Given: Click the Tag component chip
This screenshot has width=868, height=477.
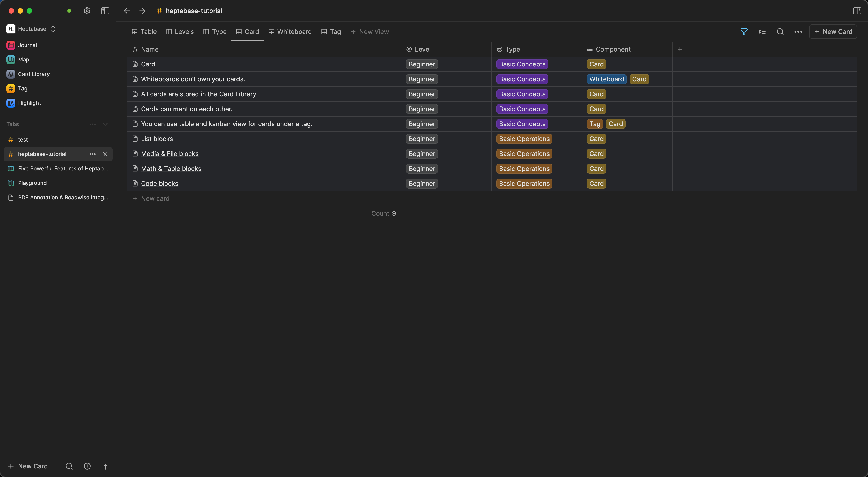Looking at the screenshot, I should [x=595, y=124].
